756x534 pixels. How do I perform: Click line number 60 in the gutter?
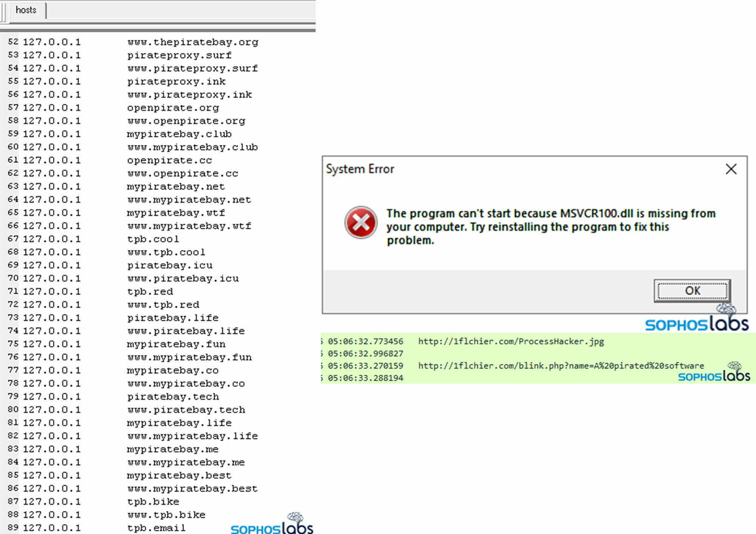click(13, 147)
